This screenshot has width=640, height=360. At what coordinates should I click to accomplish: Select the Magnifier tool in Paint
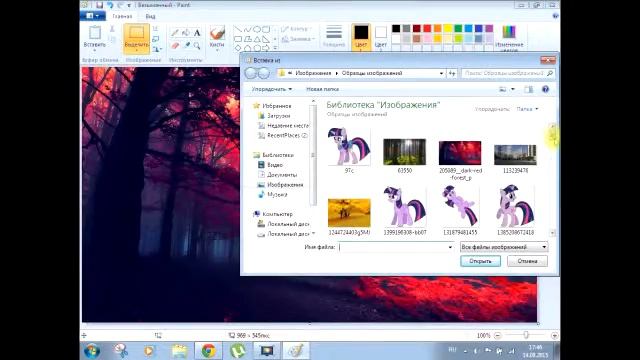point(197,46)
